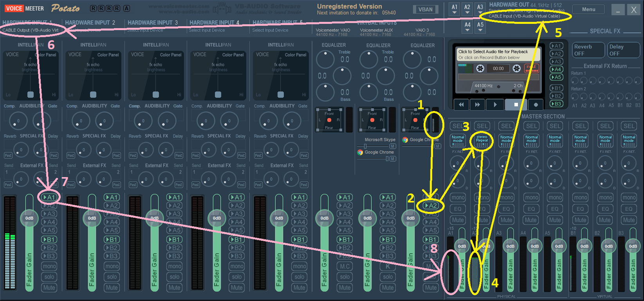
Task: Click the Hardware Input 2 fader gain knob
Action: (x=92, y=219)
